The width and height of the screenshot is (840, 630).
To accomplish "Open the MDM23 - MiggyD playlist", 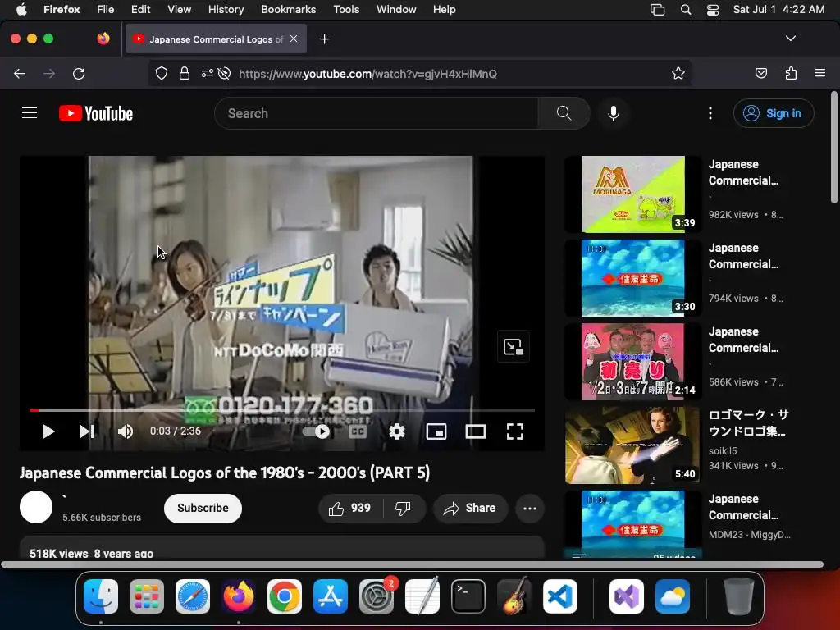I will click(x=632, y=524).
